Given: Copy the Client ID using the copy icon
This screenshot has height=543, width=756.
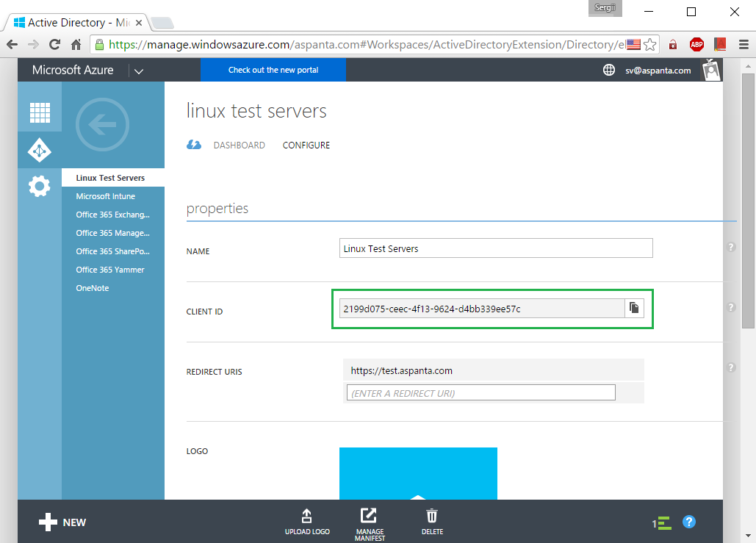Looking at the screenshot, I should coord(634,308).
